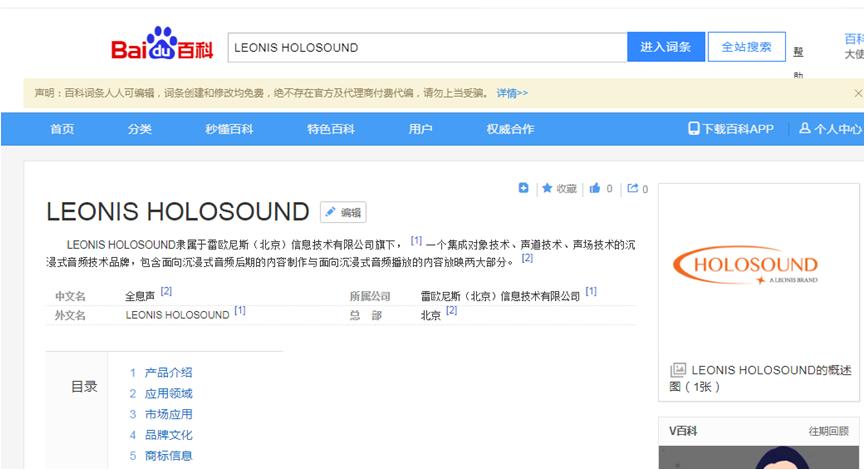Screen dimensions: 865x470
Task: Click the thumbs-up like icon
Action: click(x=595, y=188)
